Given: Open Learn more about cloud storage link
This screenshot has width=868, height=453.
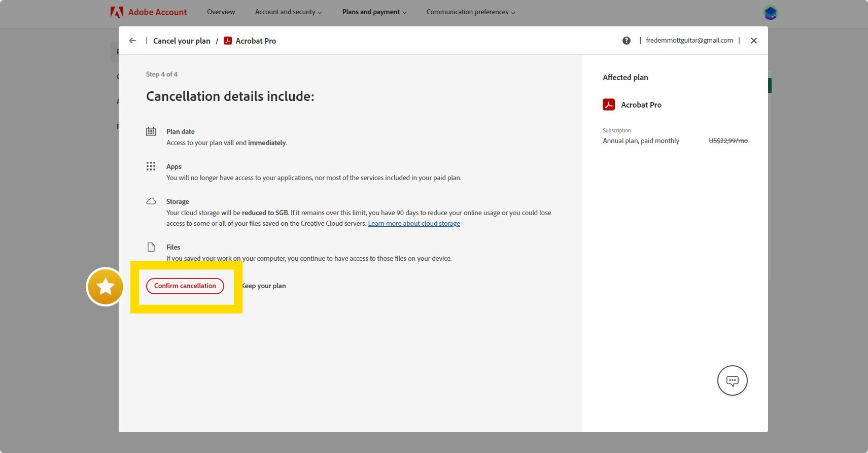Looking at the screenshot, I should coord(414,224).
